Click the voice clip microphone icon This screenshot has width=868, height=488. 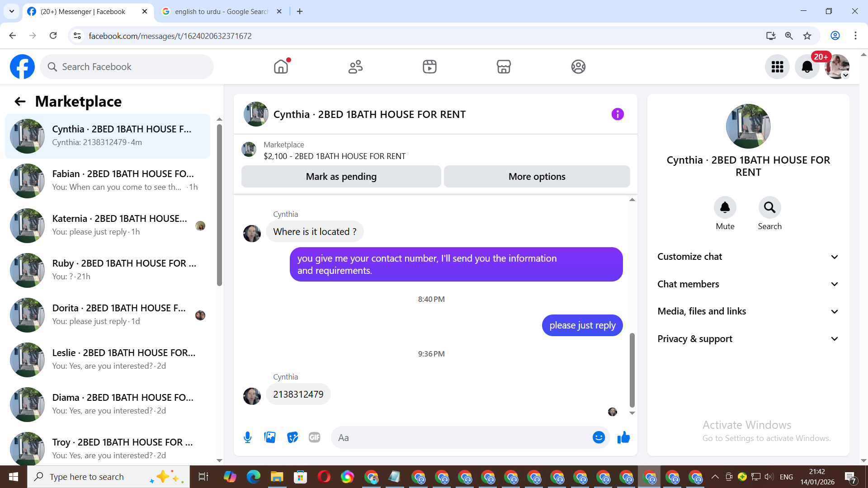[x=247, y=437]
